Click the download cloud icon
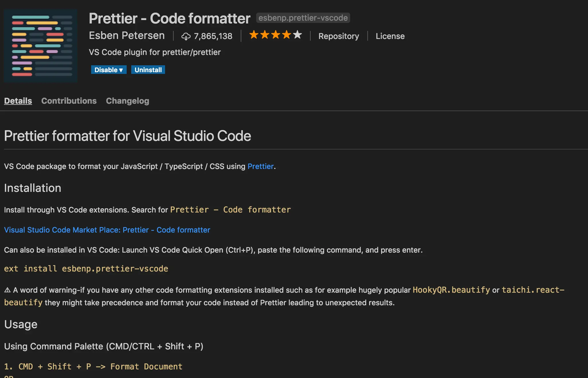 (186, 36)
